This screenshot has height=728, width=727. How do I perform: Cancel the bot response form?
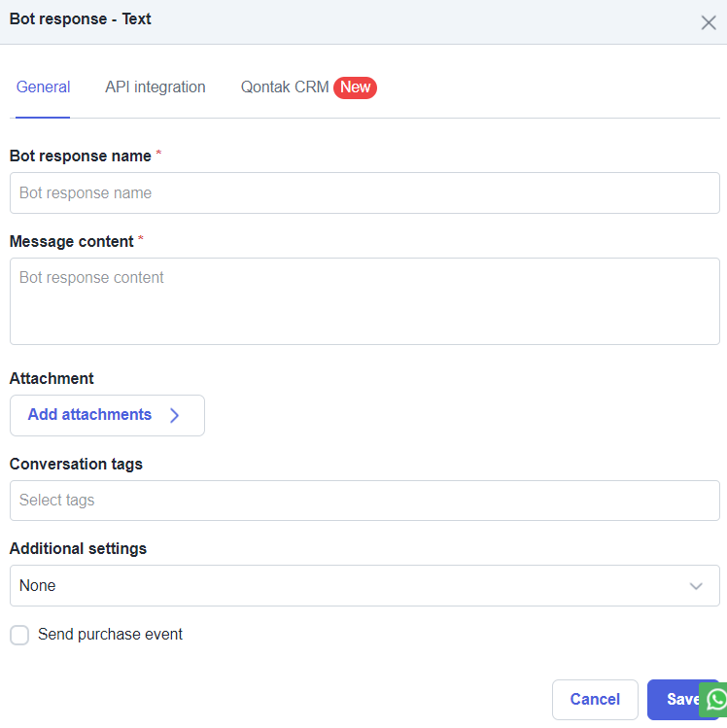click(x=595, y=699)
